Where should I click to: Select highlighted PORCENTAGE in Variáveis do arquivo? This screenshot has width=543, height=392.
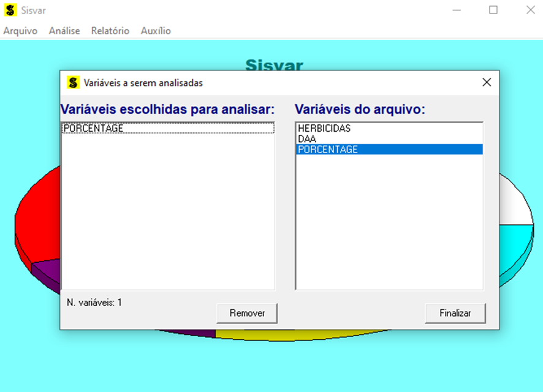tap(390, 149)
